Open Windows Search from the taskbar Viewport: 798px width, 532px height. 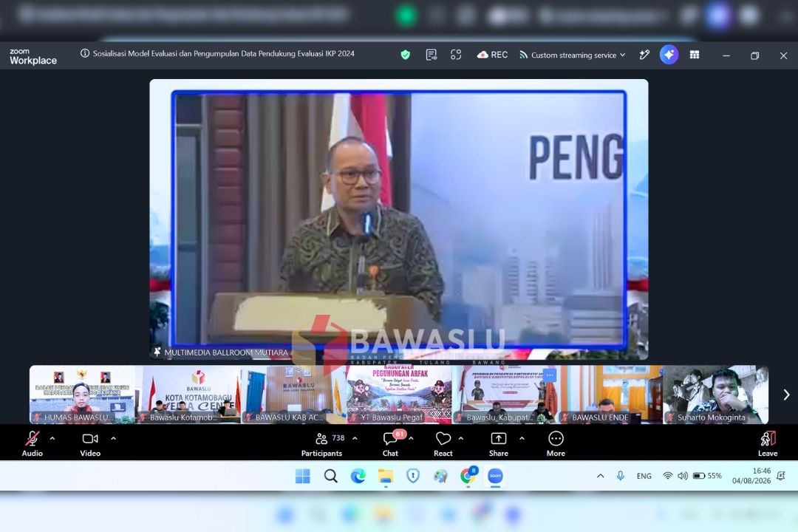[331, 476]
